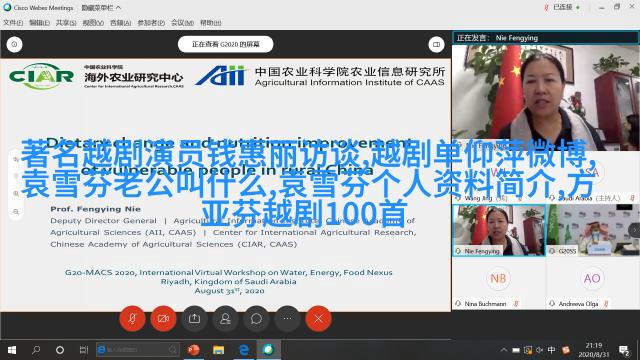This screenshot has width=640, height=360.
Task: Click the 正在查看 G2020 的屏幕 pill
Action: [226, 44]
